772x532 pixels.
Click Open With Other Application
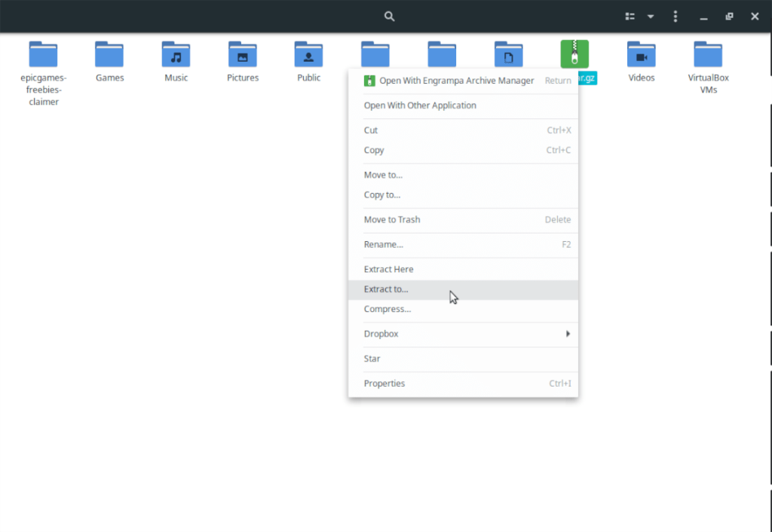pyautogui.click(x=420, y=105)
